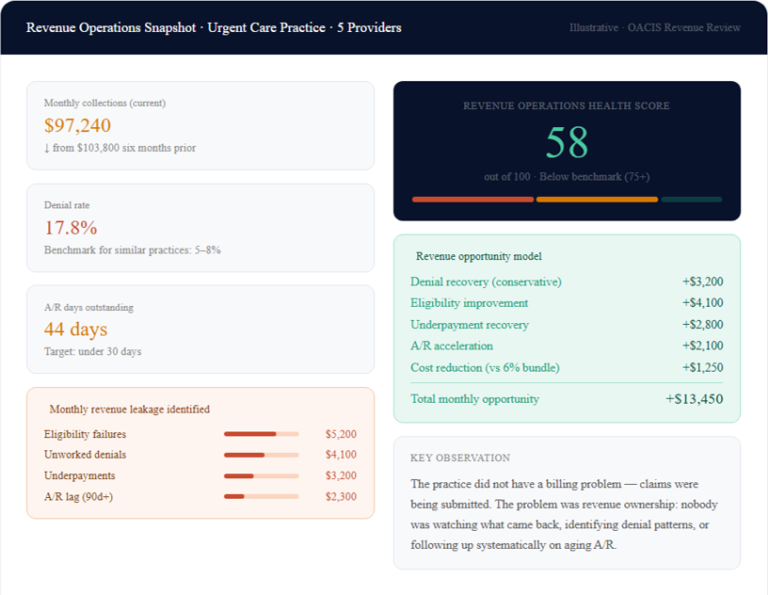The height and width of the screenshot is (595, 768).
Task: Click 'Monthly revenue leakage identified' heading
Action: tap(129, 409)
